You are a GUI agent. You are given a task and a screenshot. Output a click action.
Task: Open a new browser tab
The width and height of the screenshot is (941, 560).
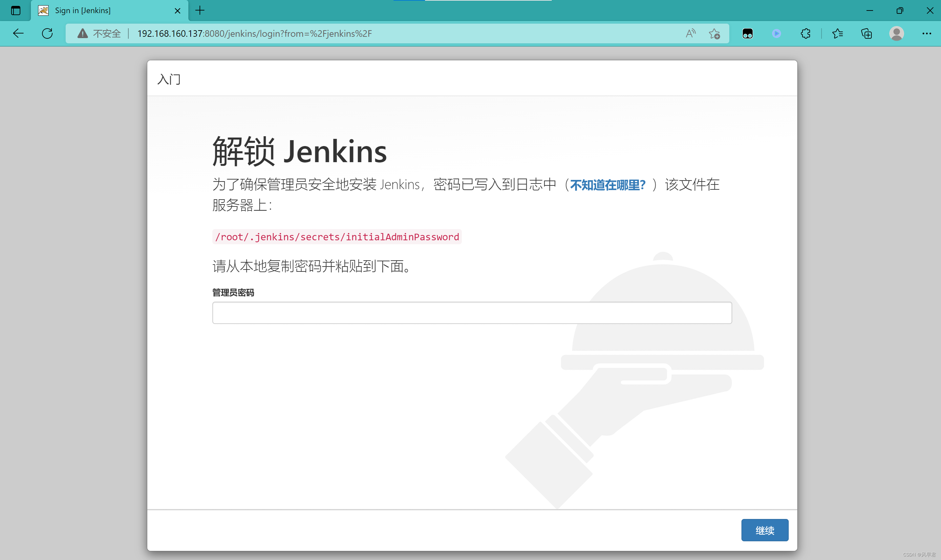tap(200, 11)
